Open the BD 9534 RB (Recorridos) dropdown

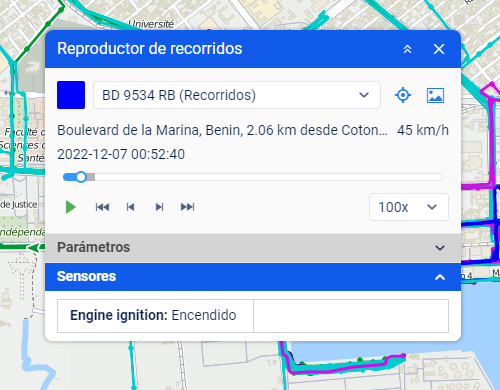pyautogui.click(x=237, y=95)
